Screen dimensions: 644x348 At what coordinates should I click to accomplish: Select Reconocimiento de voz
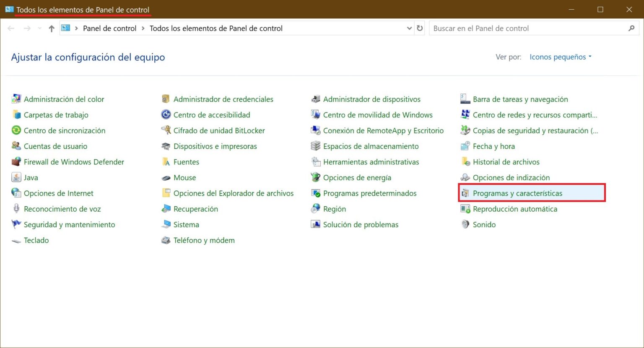(x=62, y=209)
